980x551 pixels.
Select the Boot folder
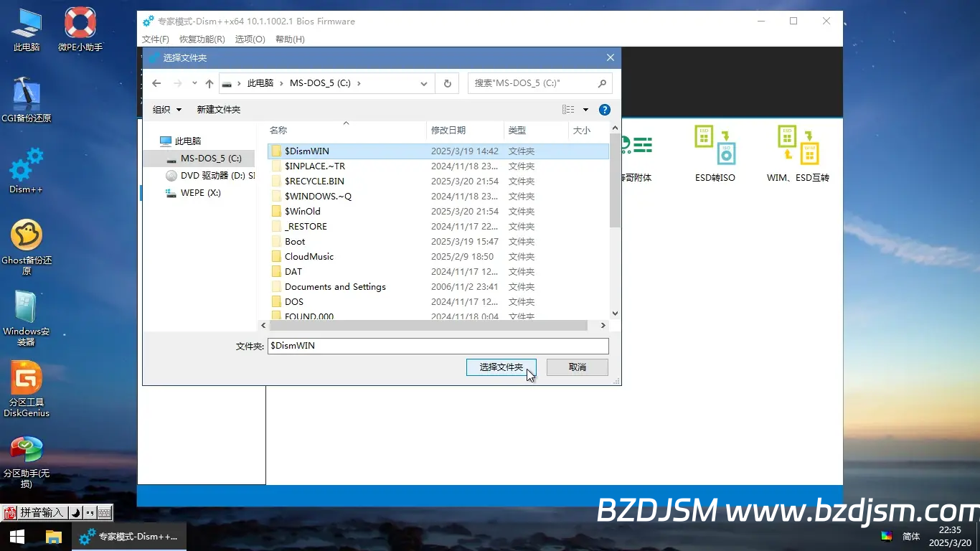pos(438,242)
